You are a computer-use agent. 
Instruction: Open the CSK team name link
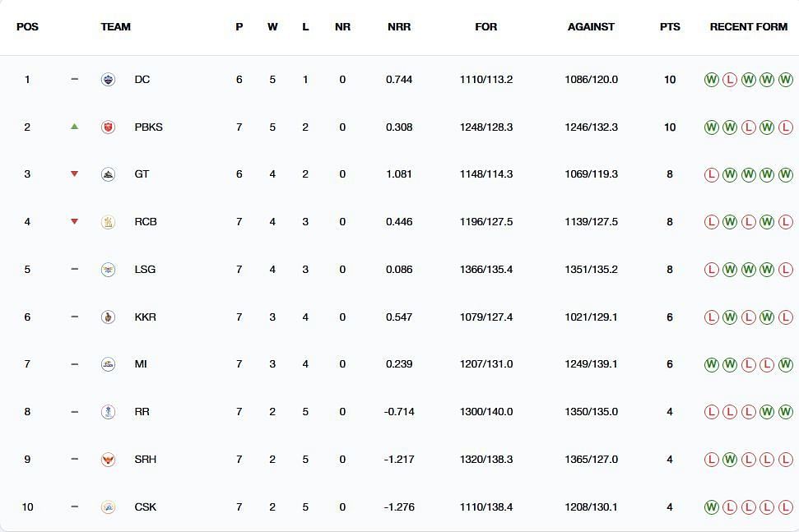pos(145,507)
